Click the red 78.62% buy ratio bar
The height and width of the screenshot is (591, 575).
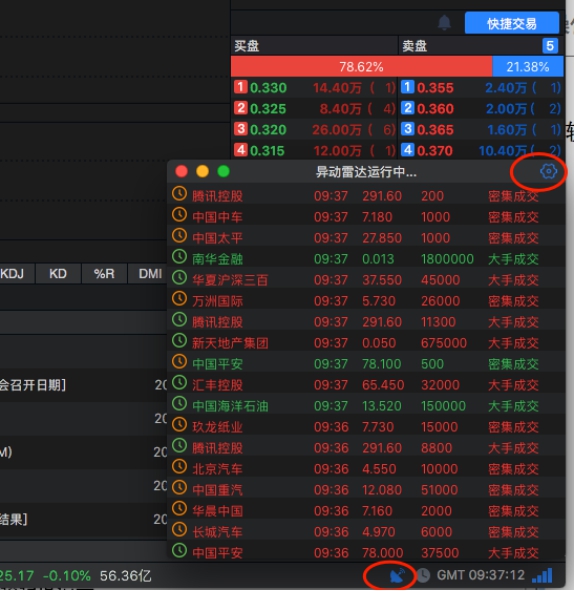361,67
